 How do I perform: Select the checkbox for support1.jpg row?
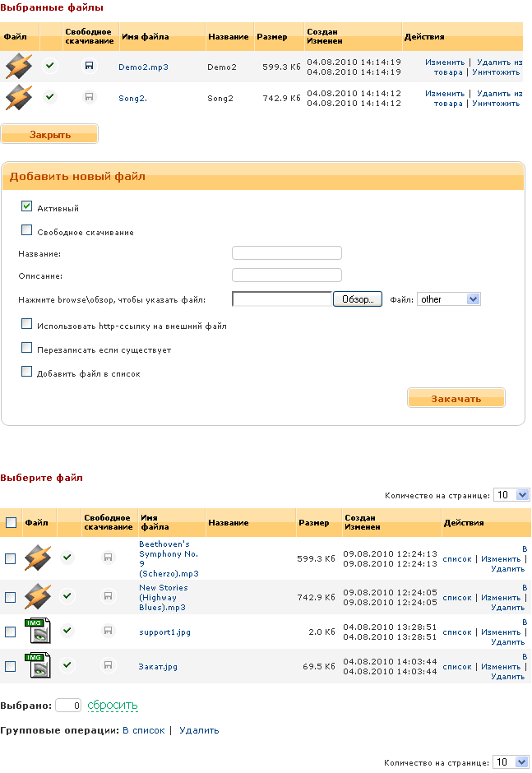point(11,632)
